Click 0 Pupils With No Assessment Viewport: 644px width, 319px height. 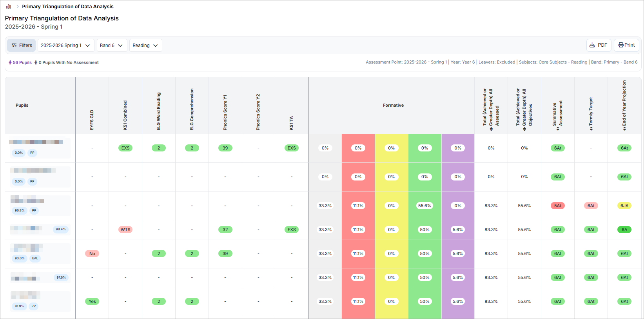click(x=69, y=62)
